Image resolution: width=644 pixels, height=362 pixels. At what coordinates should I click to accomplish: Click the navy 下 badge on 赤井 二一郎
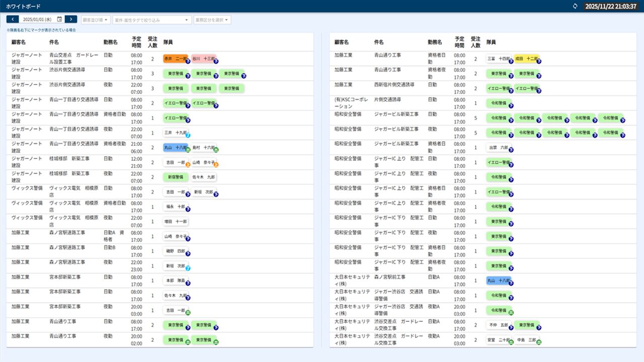point(188,61)
